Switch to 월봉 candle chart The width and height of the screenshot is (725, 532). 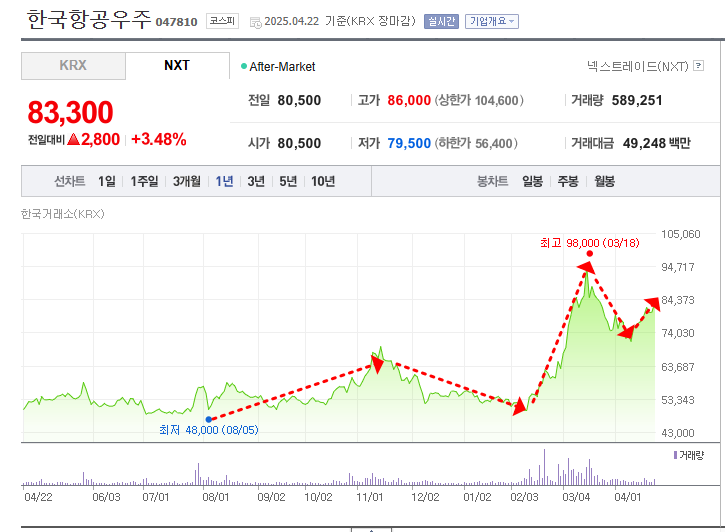point(604,181)
